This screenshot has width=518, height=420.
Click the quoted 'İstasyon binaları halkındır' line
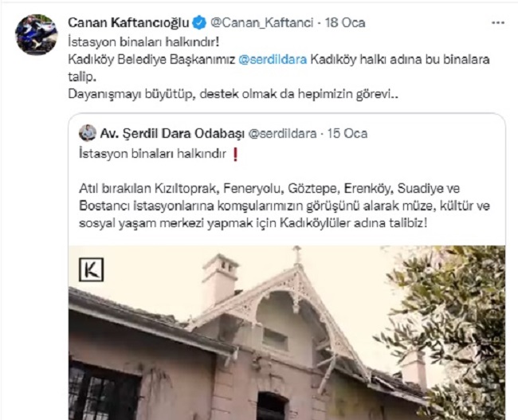pos(153,154)
